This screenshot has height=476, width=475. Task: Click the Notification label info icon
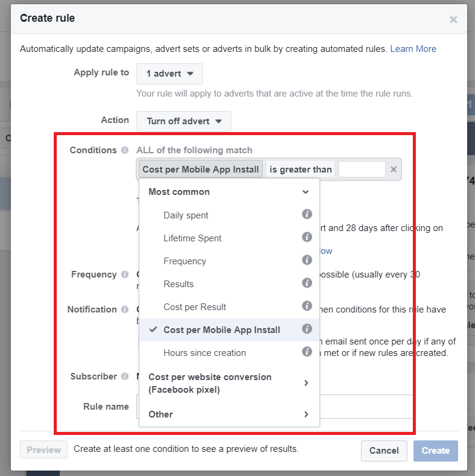point(125,309)
